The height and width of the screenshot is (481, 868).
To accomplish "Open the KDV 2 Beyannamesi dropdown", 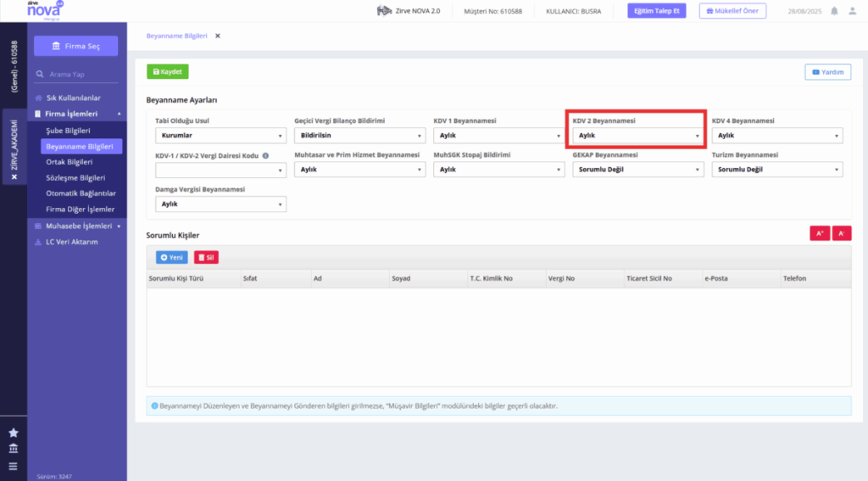I will point(637,135).
